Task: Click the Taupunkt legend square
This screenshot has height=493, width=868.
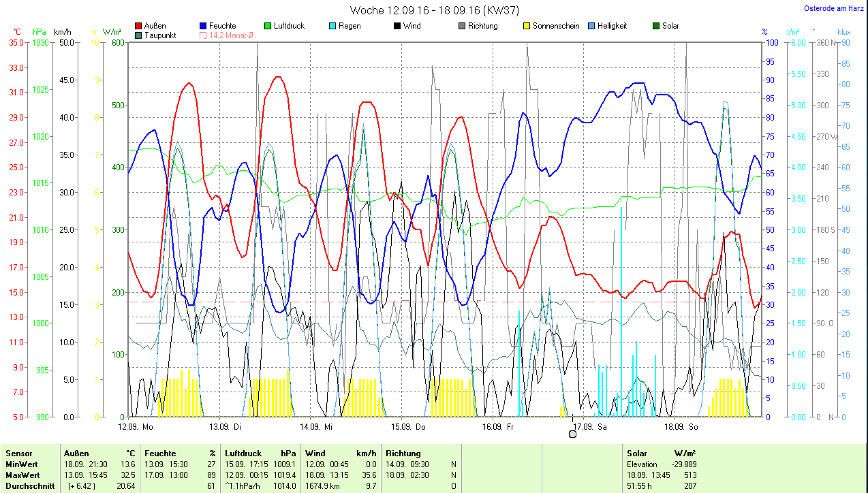Action: click(139, 35)
